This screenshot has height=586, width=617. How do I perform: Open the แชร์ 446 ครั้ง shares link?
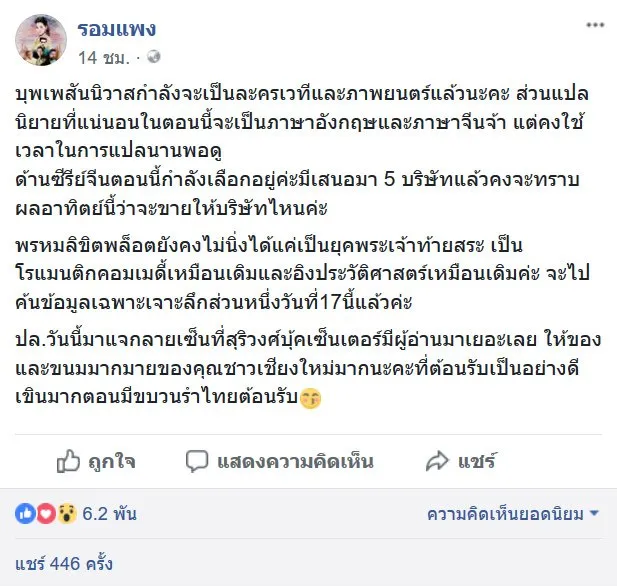[x=63, y=564]
